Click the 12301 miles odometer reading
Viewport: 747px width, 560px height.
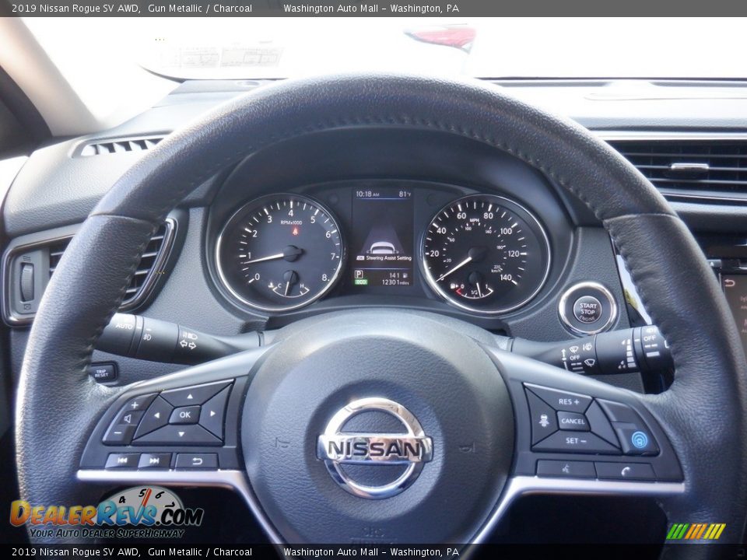coord(395,282)
